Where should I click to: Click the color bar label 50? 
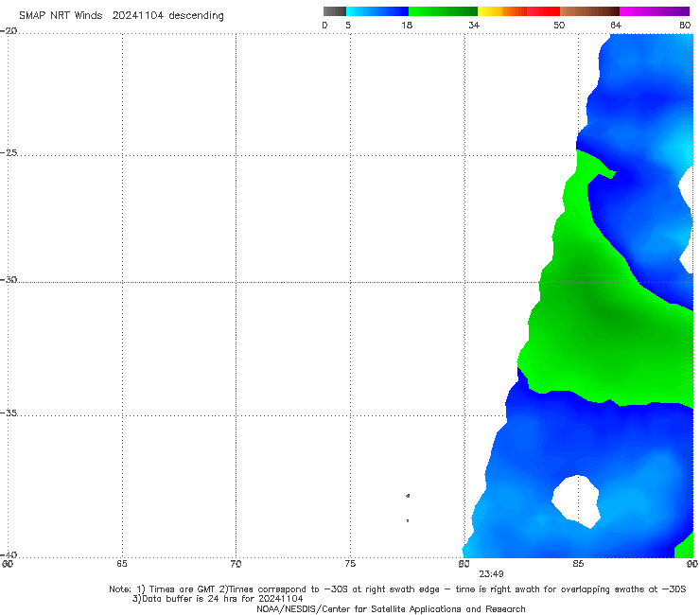tap(559, 25)
